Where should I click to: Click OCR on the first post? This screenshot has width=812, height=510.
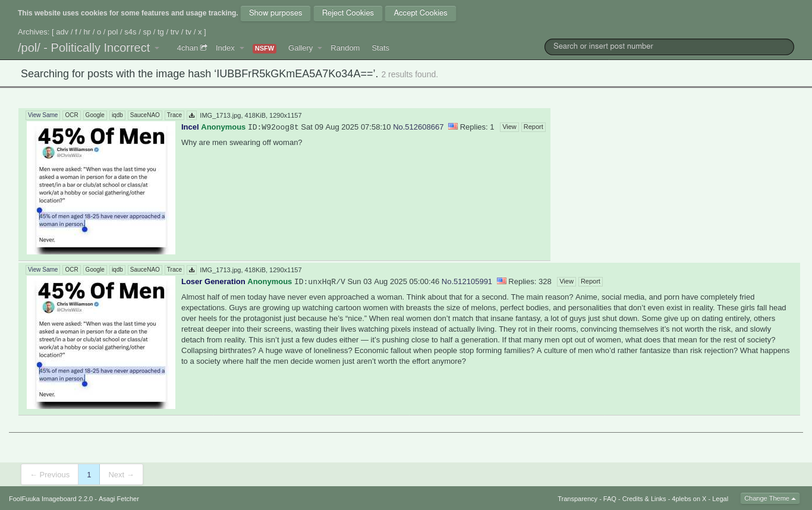click(x=71, y=115)
